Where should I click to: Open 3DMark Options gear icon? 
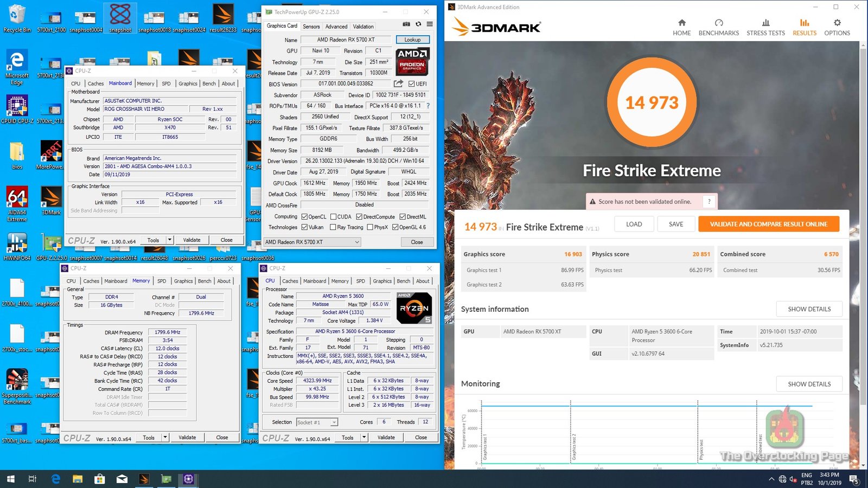pos(837,23)
